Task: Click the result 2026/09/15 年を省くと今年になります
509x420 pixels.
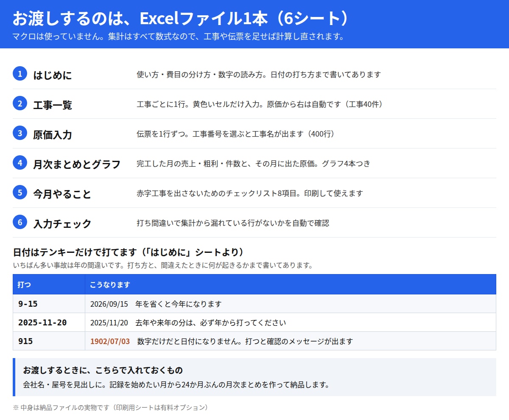Action: (x=156, y=304)
